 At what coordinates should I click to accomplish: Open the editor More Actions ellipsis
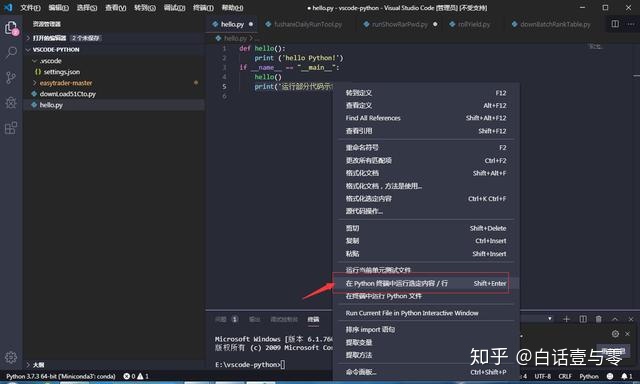tap(631, 24)
